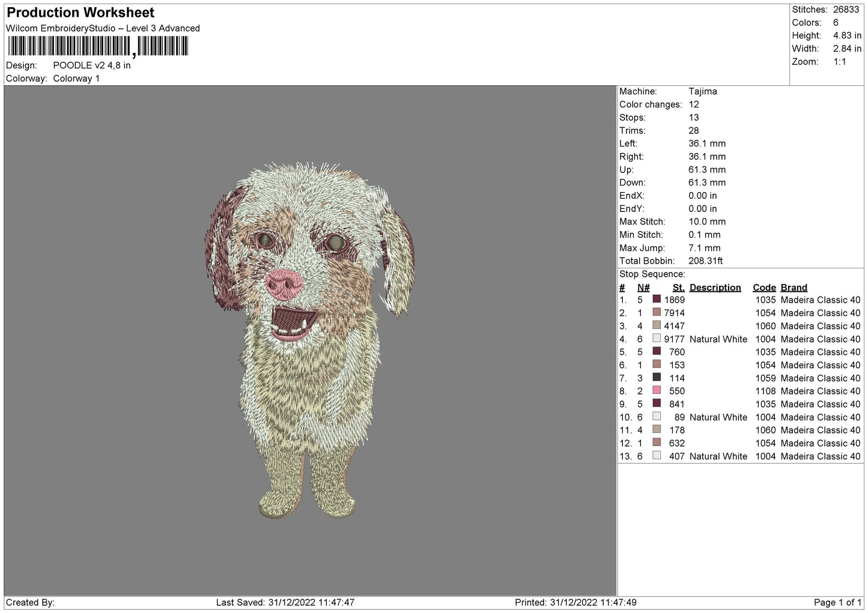Viewport: 868px width, 613px height.
Task: Click the embroidered poodle design preview
Action: tap(310, 340)
